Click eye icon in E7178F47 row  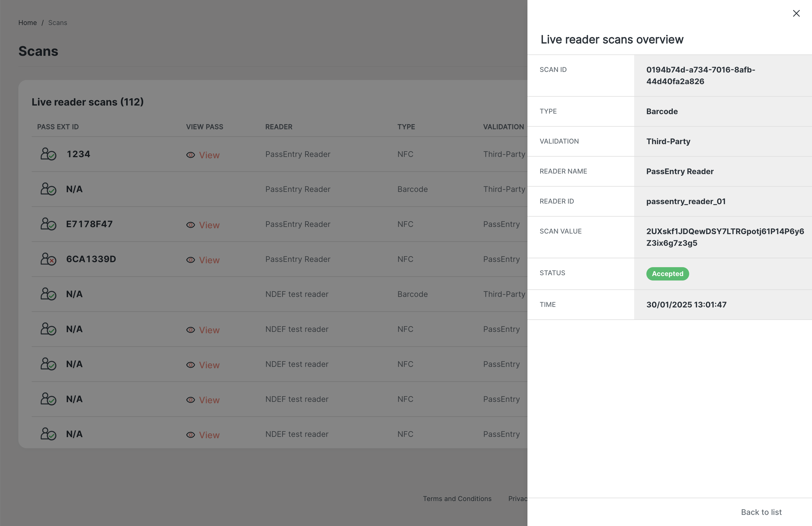coord(190,225)
